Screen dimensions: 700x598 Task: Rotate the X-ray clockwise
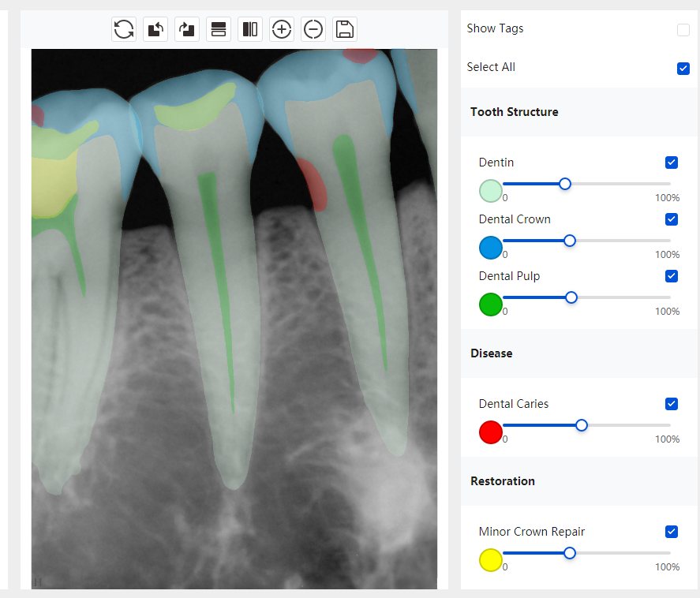tap(187, 30)
